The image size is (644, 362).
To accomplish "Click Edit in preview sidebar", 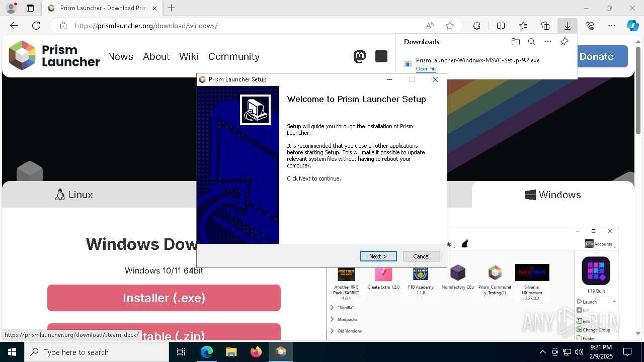I will 584,321.
